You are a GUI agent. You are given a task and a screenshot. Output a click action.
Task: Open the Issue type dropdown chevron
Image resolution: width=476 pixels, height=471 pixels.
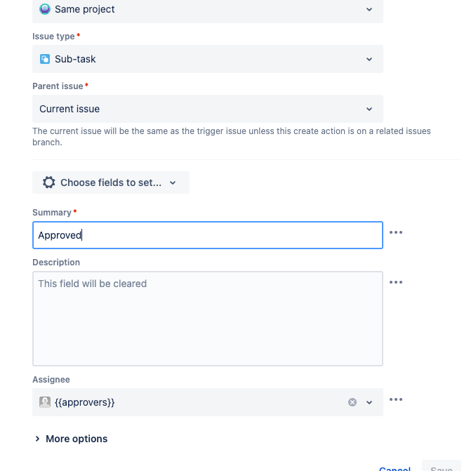pos(369,59)
